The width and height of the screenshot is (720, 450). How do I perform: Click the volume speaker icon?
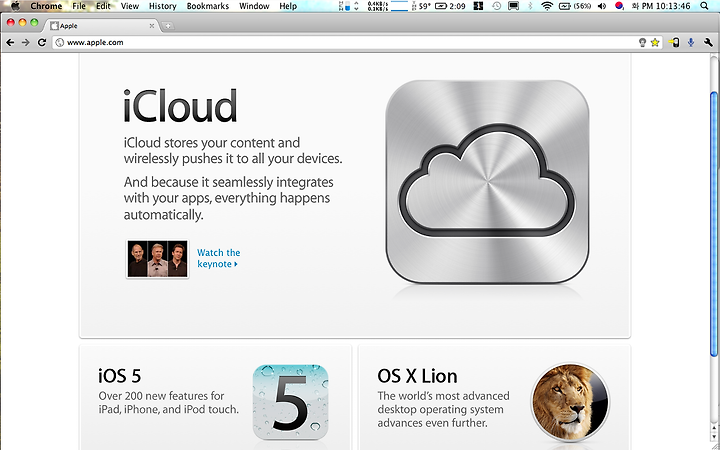[x=601, y=6]
